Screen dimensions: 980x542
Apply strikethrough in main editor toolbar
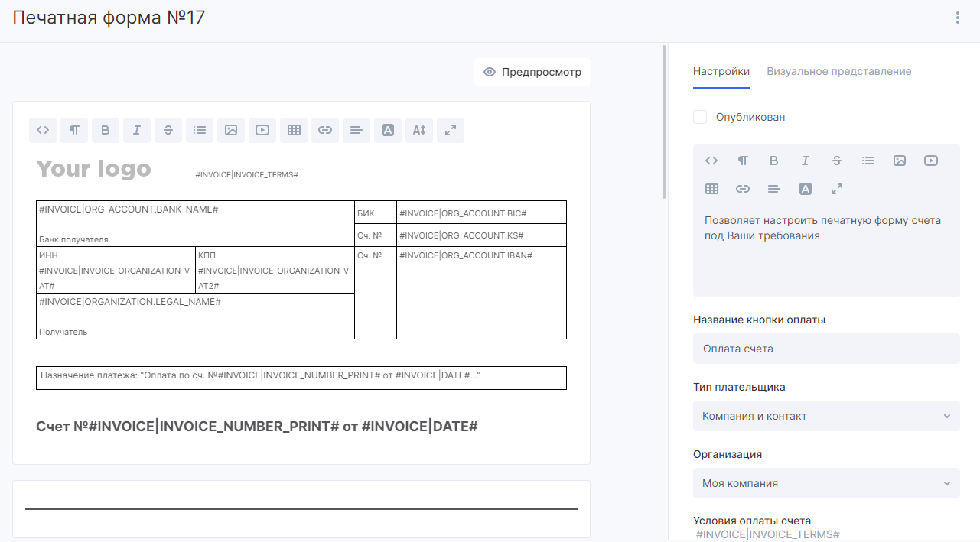[x=168, y=130]
